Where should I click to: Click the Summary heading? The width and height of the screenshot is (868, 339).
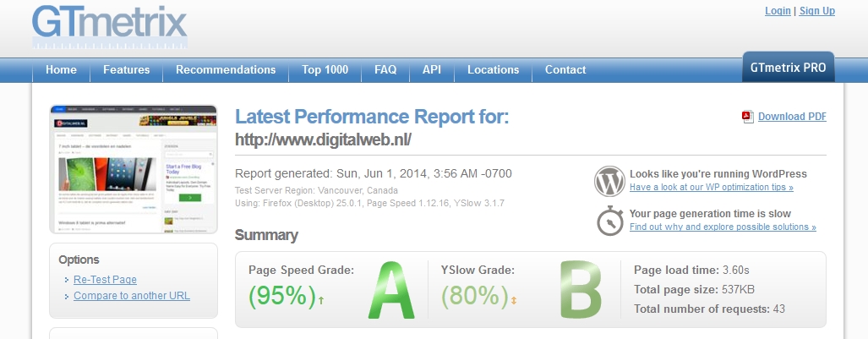[x=266, y=235]
